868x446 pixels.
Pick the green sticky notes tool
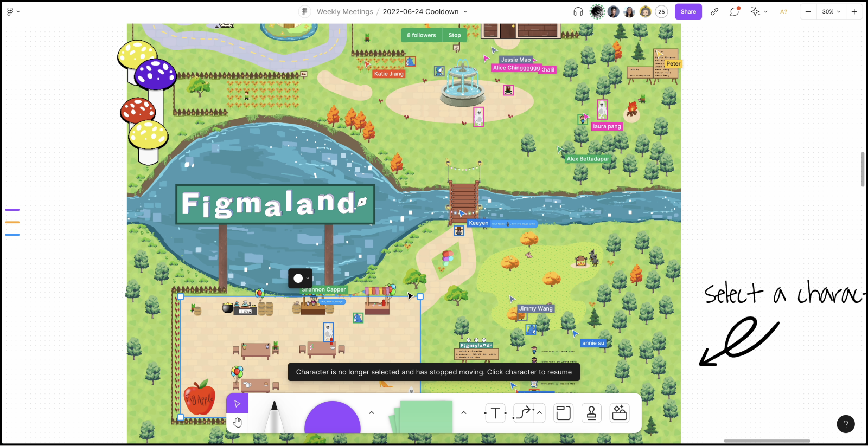[422, 417]
